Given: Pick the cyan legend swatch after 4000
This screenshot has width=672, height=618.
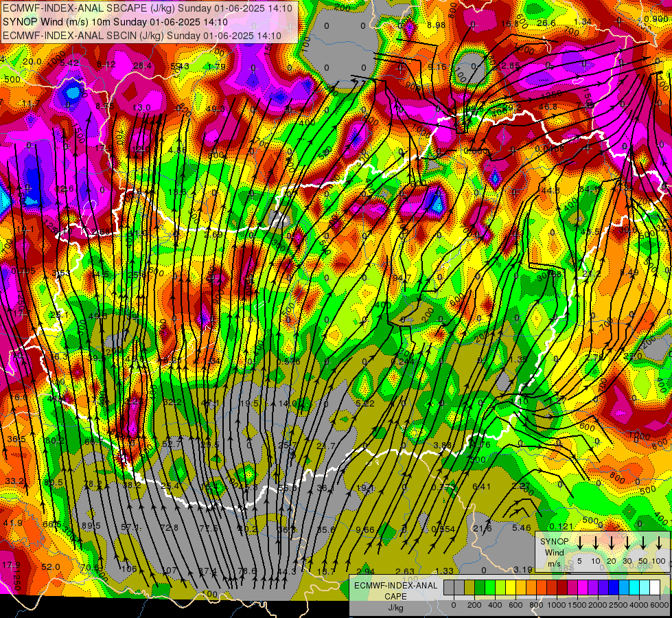Looking at the screenshot, I should 634,588.
